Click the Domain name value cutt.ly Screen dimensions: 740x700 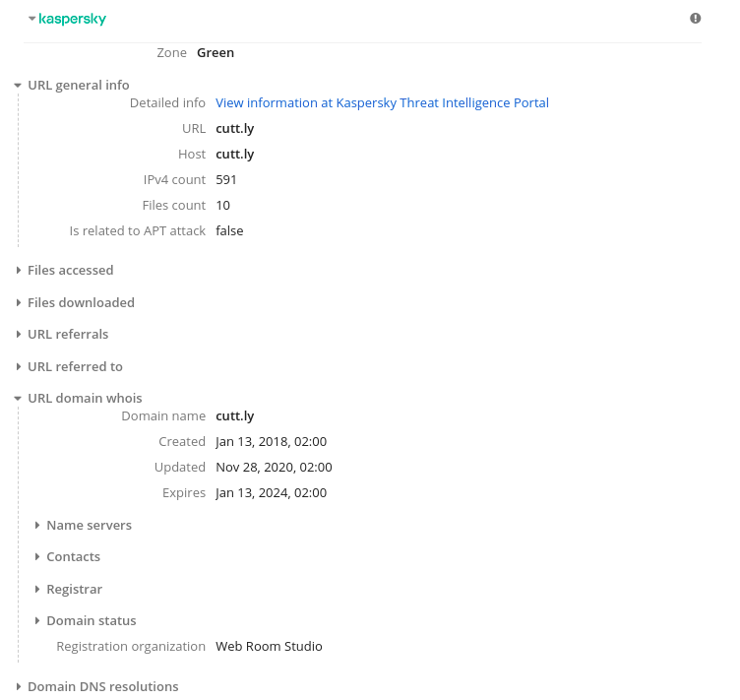click(x=235, y=416)
